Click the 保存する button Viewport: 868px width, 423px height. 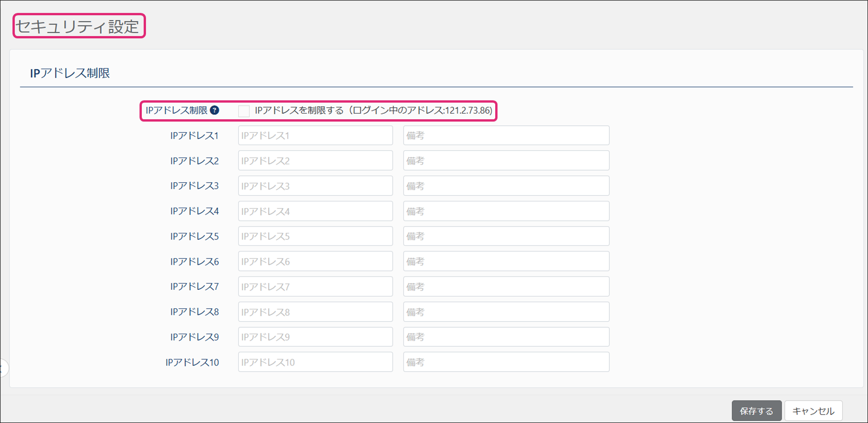point(756,411)
